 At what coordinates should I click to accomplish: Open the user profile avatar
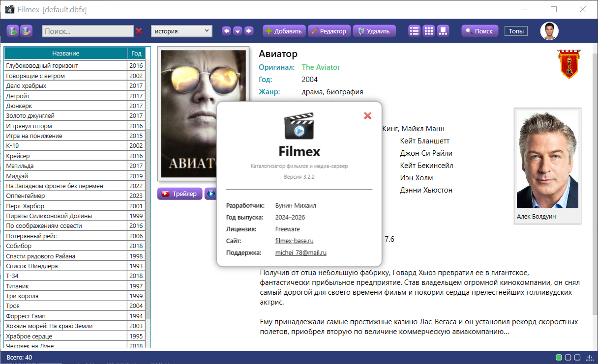549,31
